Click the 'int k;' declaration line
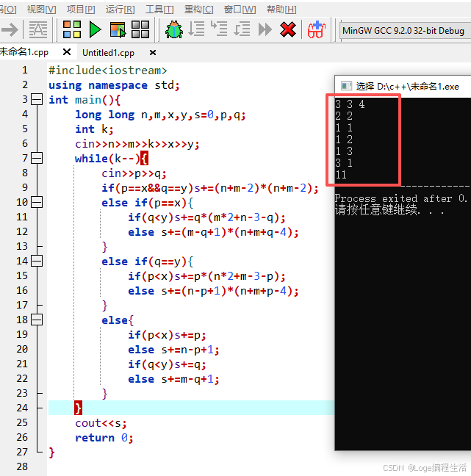Screen dimensions: 471x476 click(x=95, y=129)
